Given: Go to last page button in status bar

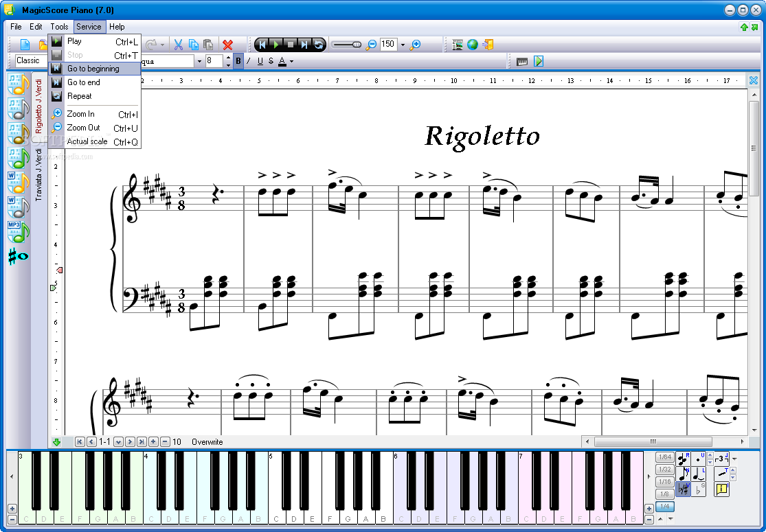Looking at the screenshot, I should [142, 442].
